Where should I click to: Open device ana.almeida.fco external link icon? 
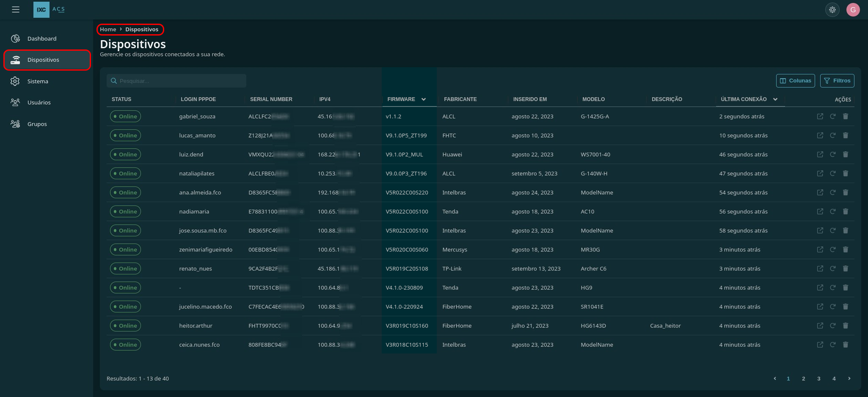click(x=820, y=192)
